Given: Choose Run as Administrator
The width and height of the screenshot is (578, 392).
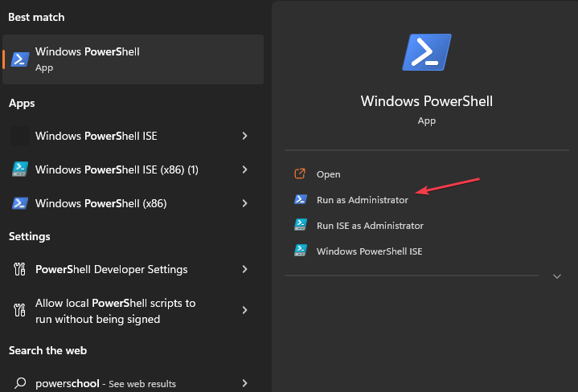Looking at the screenshot, I should click(363, 200).
